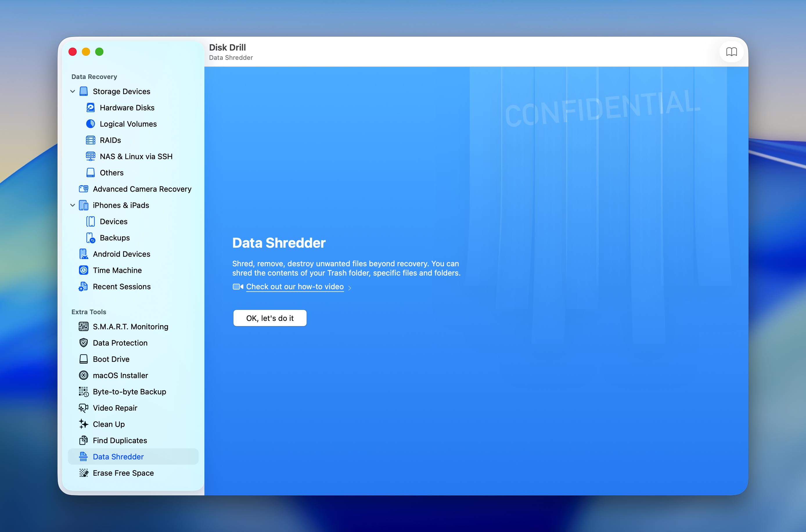Click the Data Shredder sidebar icon
This screenshot has width=806, height=532.
pyautogui.click(x=83, y=457)
